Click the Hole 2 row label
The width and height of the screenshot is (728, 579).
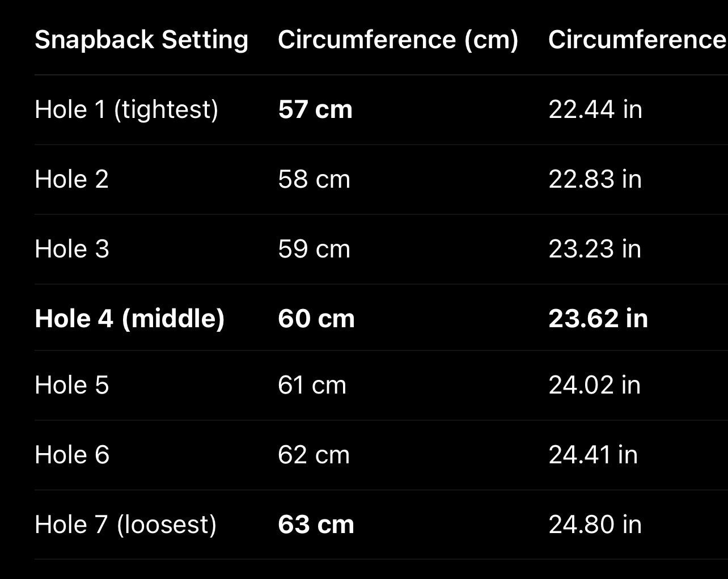[x=71, y=179]
